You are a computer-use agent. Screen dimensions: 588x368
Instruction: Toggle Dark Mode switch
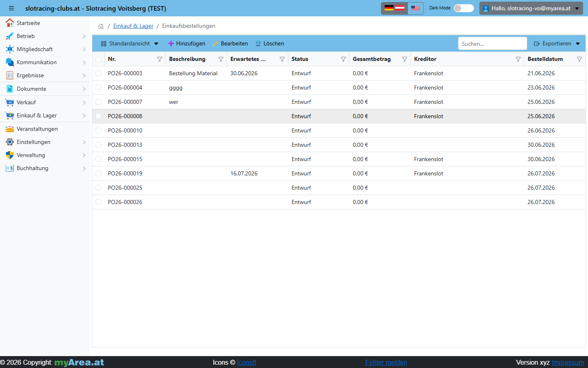(464, 8)
